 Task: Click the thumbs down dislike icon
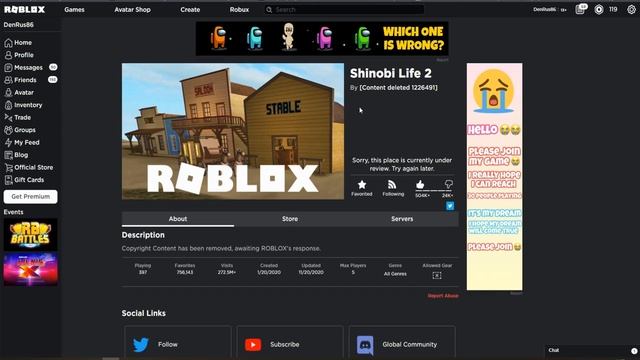point(448,184)
